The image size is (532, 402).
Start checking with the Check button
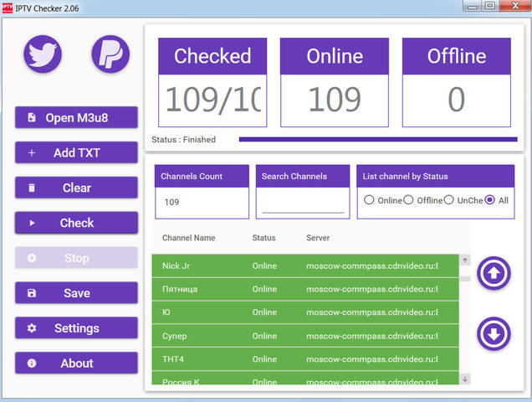click(x=76, y=224)
